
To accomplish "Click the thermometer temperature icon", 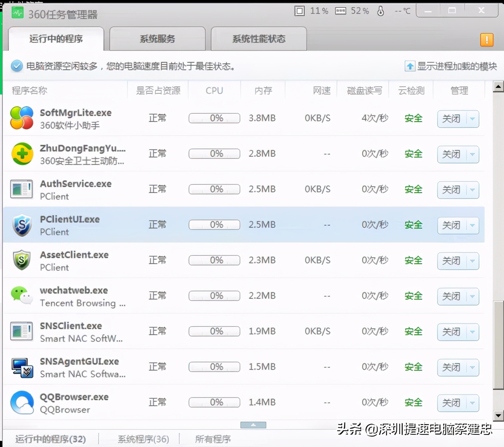I will pyautogui.click(x=381, y=11).
